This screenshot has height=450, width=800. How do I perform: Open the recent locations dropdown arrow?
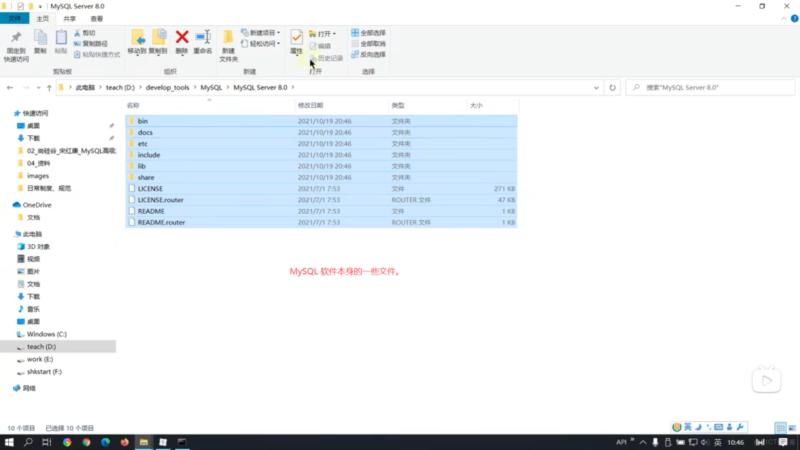coord(38,88)
